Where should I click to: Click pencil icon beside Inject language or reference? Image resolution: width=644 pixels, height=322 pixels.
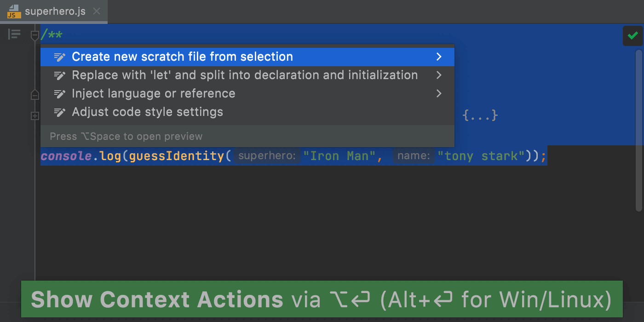click(x=60, y=94)
